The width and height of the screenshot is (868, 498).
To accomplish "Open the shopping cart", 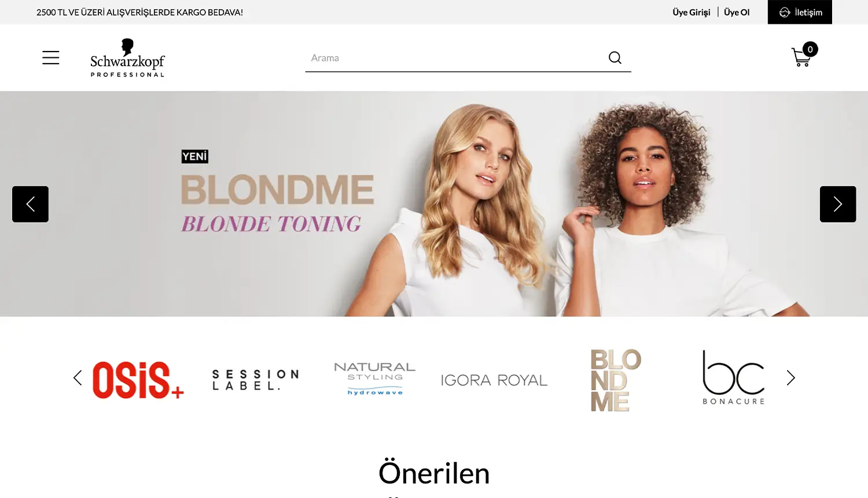I will (801, 57).
